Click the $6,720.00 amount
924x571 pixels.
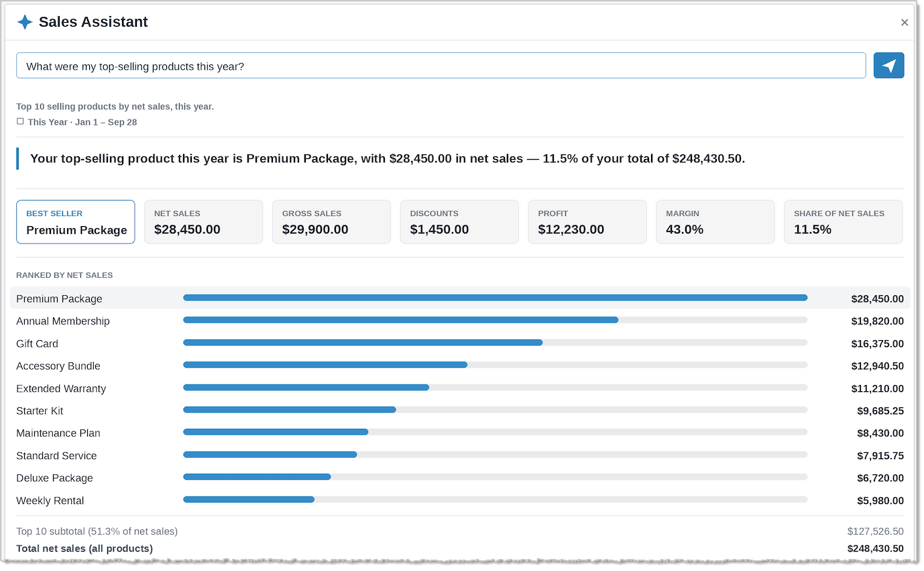tap(880, 478)
